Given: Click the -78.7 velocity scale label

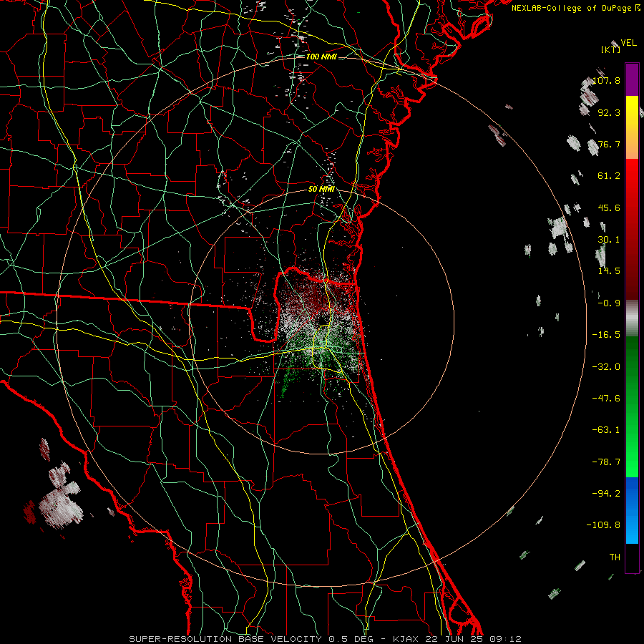Looking at the screenshot, I should (606, 462).
